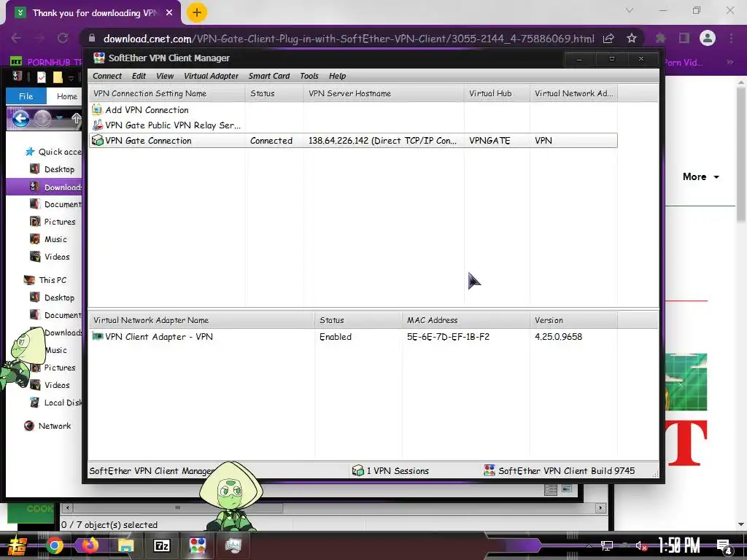This screenshot has height=560, width=747.
Task: Click the VPNGATE virtual hub cell
Action: 489,141
